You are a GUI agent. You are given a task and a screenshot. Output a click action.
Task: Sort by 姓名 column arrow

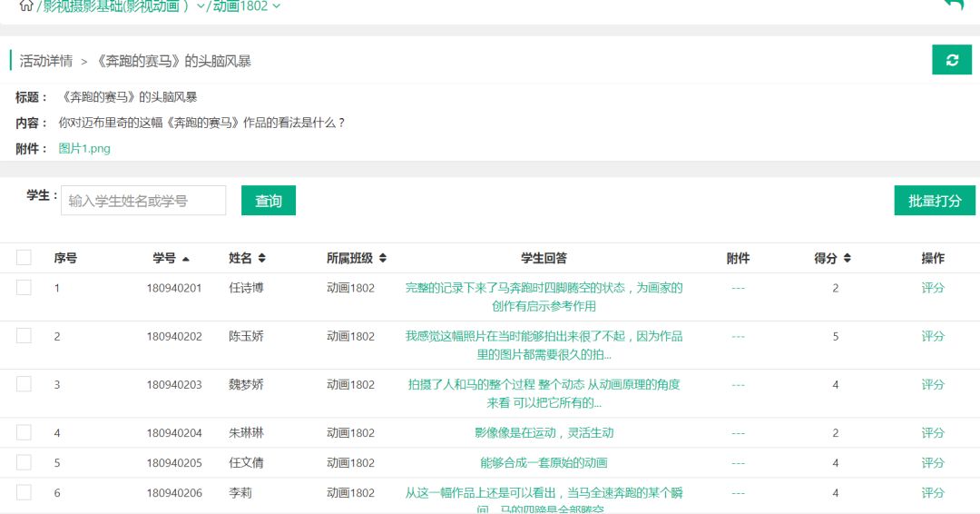coord(262,259)
